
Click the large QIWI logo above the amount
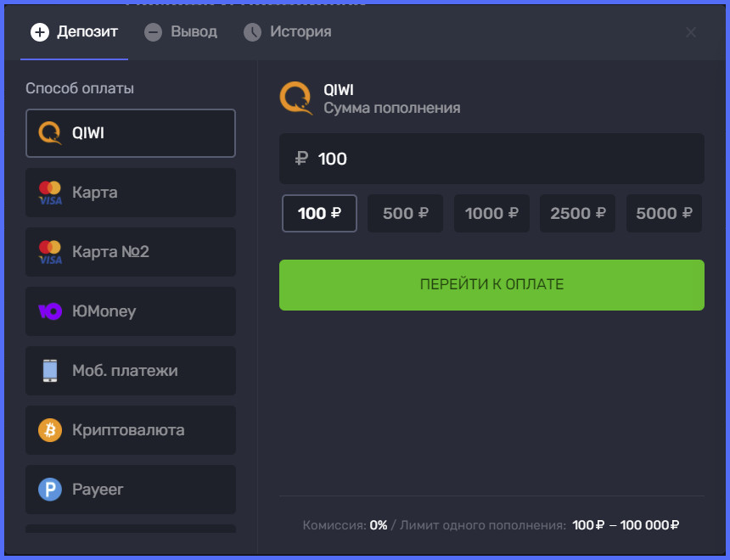pyautogui.click(x=296, y=98)
